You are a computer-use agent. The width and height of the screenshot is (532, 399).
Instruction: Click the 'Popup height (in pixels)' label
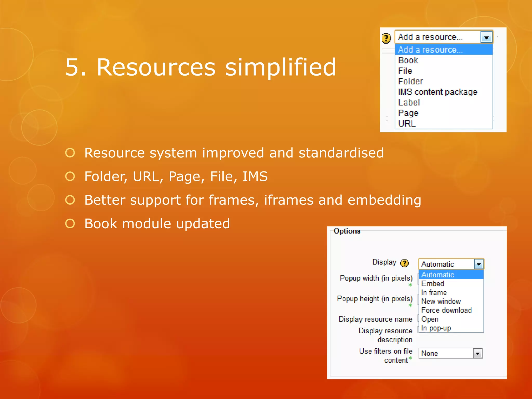(x=375, y=299)
